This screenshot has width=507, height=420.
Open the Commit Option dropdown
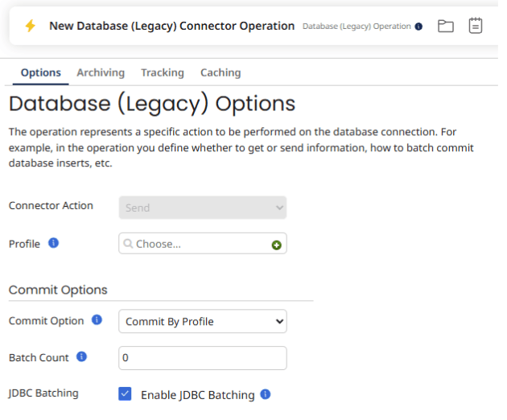203,321
